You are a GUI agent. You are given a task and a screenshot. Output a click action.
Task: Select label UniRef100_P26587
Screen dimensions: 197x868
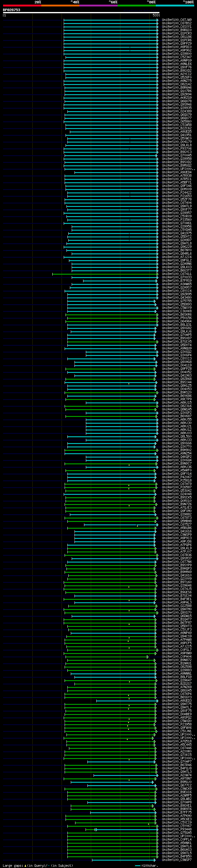[177, 487]
